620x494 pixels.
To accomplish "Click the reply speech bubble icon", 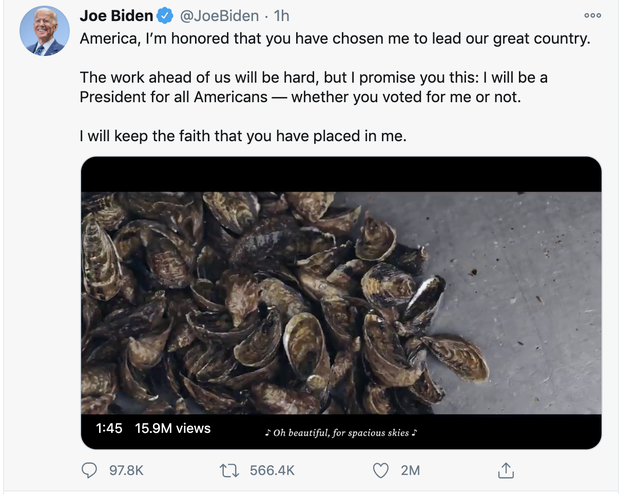I will click(89, 470).
